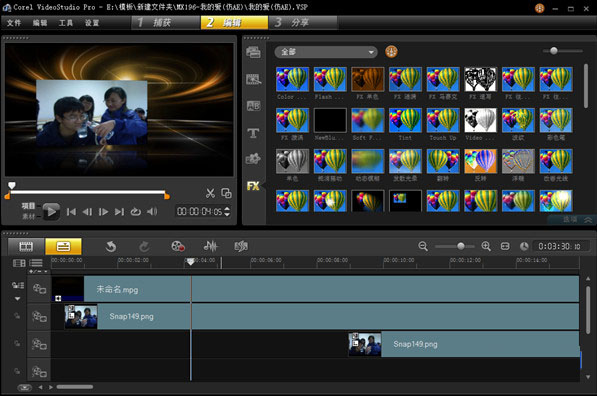
Task: Play the project preview
Action: (51, 212)
